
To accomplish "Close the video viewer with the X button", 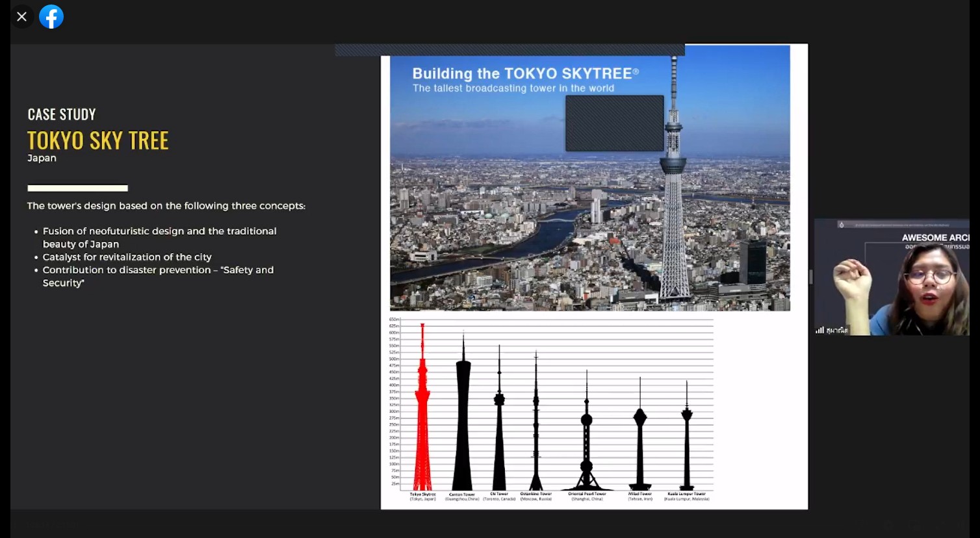I will 21,17.
